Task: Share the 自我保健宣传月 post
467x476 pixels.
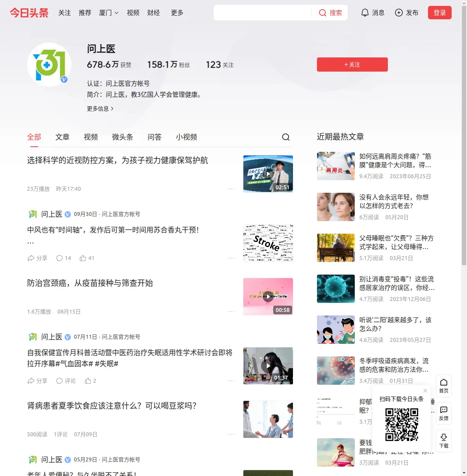Action: click(37, 381)
